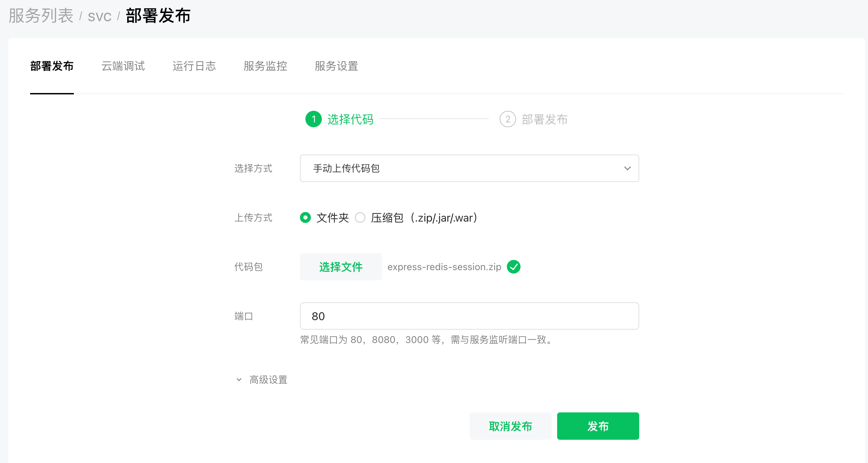Select the 压缩包 (.zip/.jar/.war) radio option
The width and height of the screenshot is (868, 463).
[x=360, y=217]
